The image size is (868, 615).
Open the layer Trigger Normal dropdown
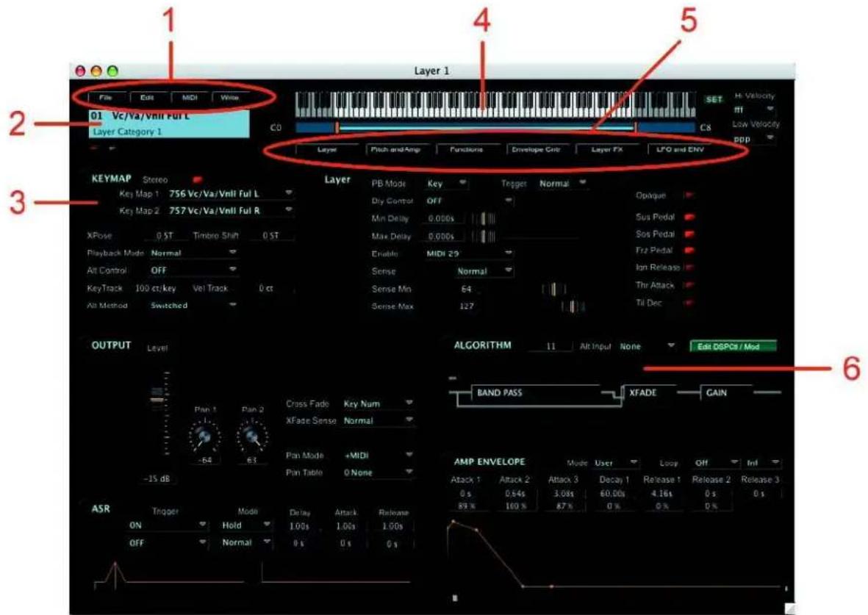click(x=562, y=183)
